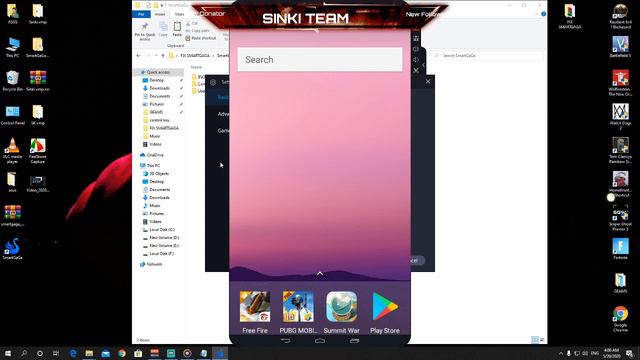
Task: Open the Explorer help question-mark icon
Action: (x=543, y=14)
